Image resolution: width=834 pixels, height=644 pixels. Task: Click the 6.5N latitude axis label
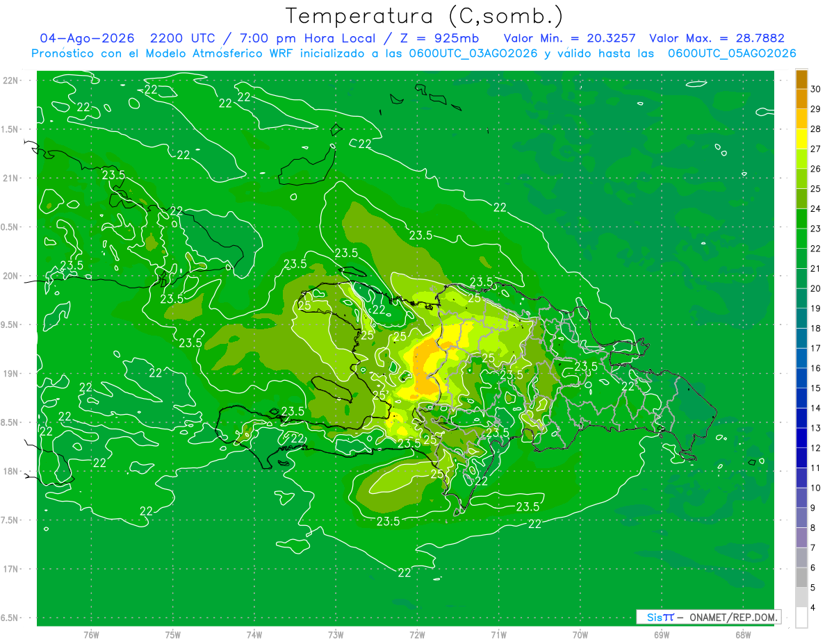point(10,618)
